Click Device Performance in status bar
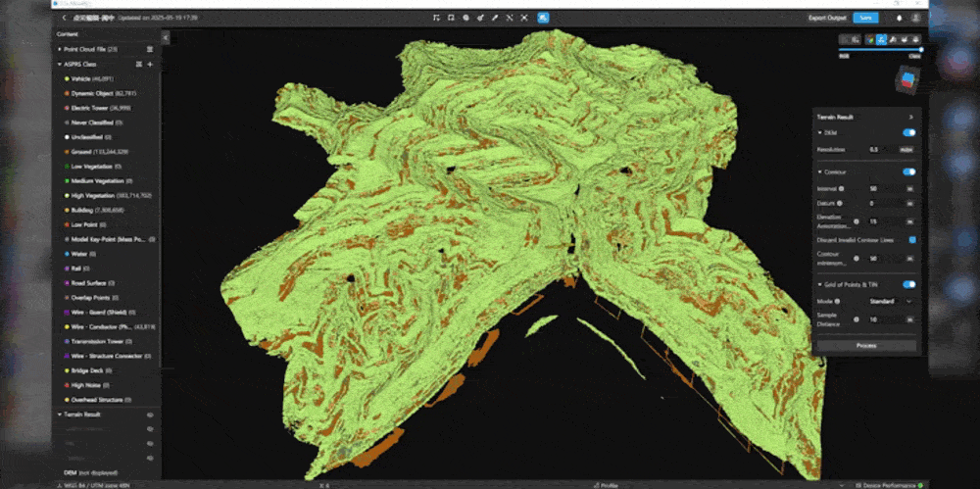The width and height of the screenshot is (980, 489). [x=889, y=485]
